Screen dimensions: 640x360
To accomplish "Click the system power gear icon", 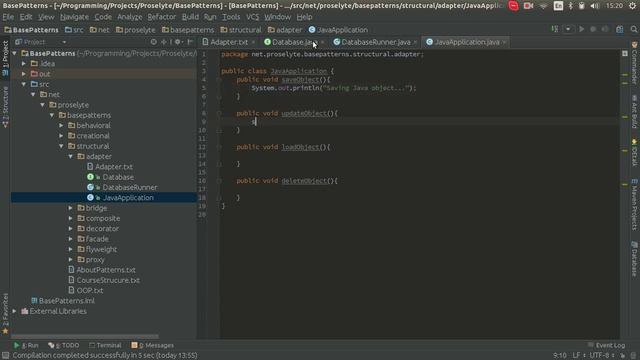I will coord(633,6).
